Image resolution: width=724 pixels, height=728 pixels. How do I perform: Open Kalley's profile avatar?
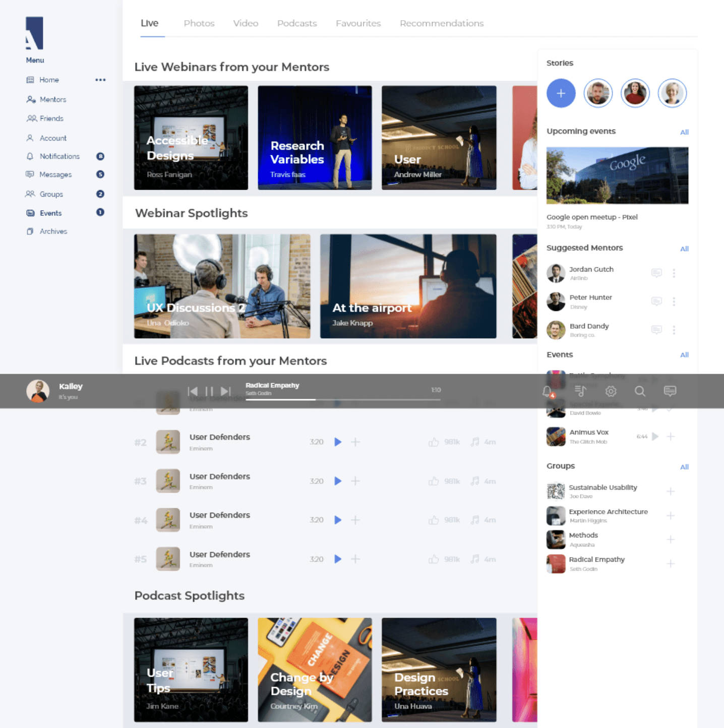[38, 391]
